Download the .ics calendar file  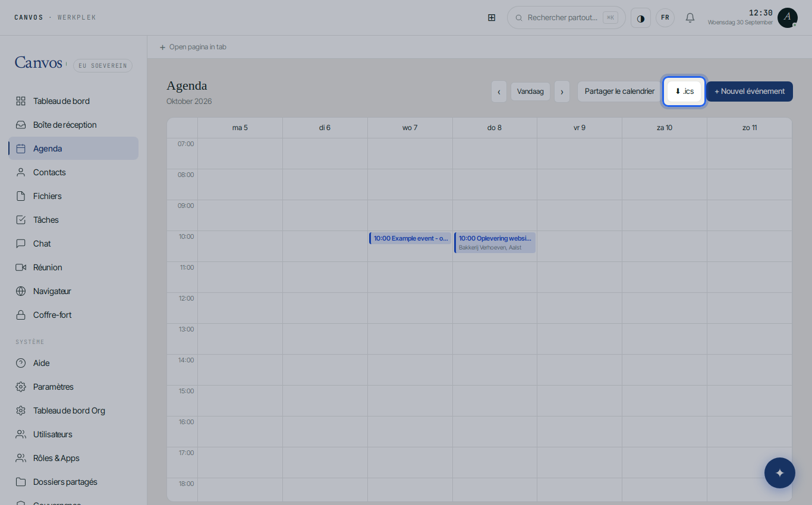684,91
